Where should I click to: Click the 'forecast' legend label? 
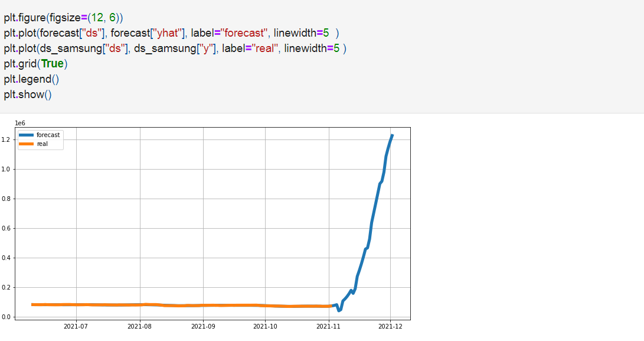[x=48, y=135]
